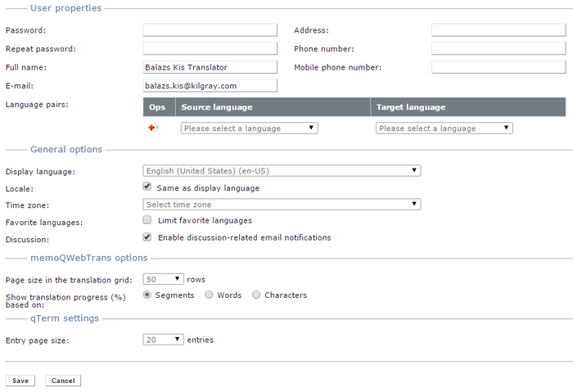Open translation grid page size dropdown
This screenshot has height=392, width=573.
(x=163, y=279)
